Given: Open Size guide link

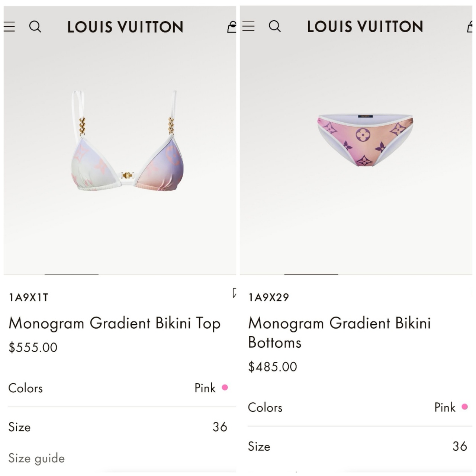Looking at the screenshot, I should click(36, 458).
